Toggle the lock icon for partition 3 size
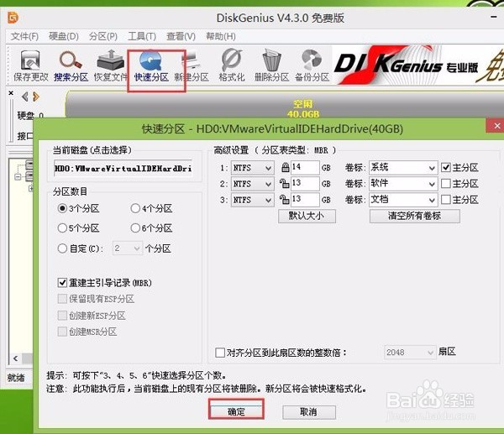The width and height of the screenshot is (504, 434). (x=284, y=200)
